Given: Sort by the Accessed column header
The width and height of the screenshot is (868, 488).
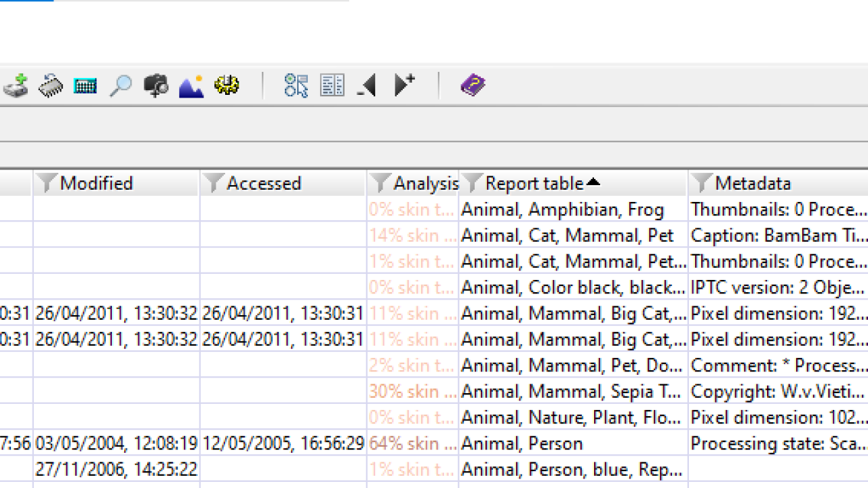Looking at the screenshot, I should pyautogui.click(x=263, y=184).
